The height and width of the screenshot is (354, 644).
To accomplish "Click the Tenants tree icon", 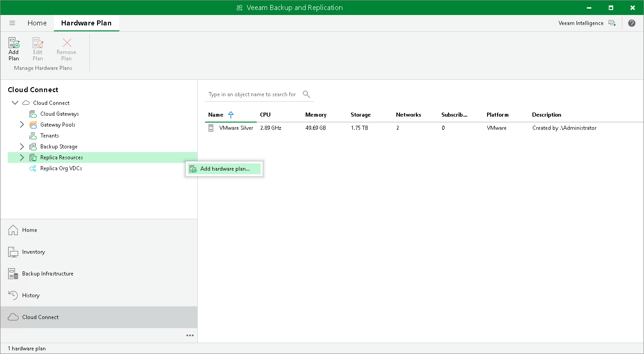I will [33, 136].
